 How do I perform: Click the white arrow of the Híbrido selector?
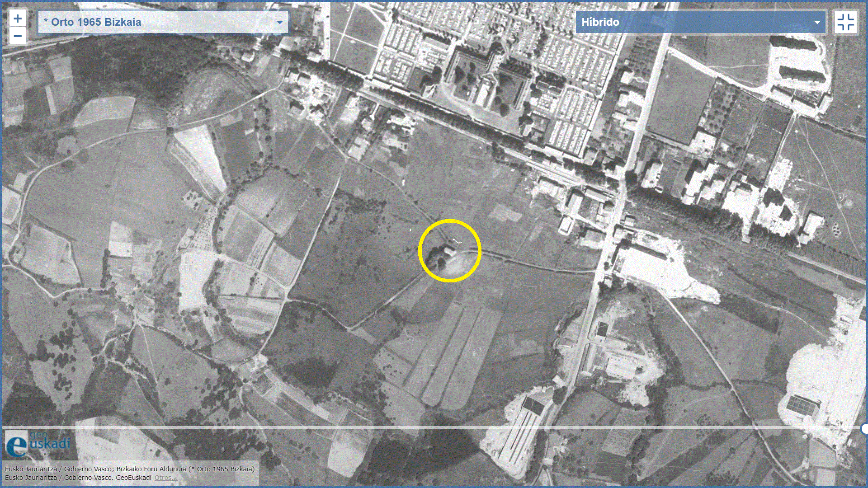coord(817,22)
